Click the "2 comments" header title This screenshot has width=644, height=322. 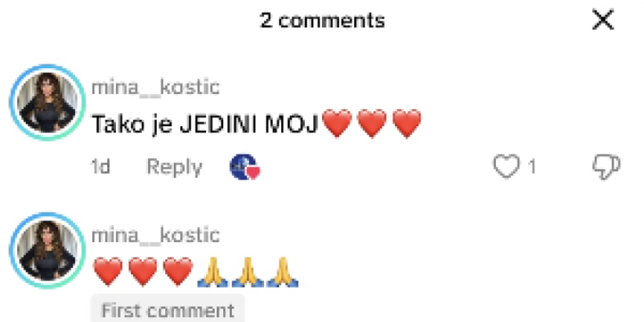tap(323, 20)
